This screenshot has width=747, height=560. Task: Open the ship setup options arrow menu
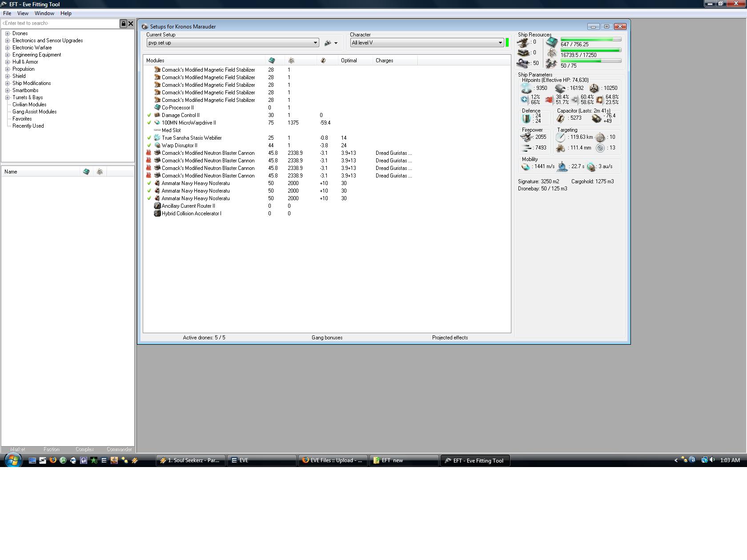[x=336, y=43]
